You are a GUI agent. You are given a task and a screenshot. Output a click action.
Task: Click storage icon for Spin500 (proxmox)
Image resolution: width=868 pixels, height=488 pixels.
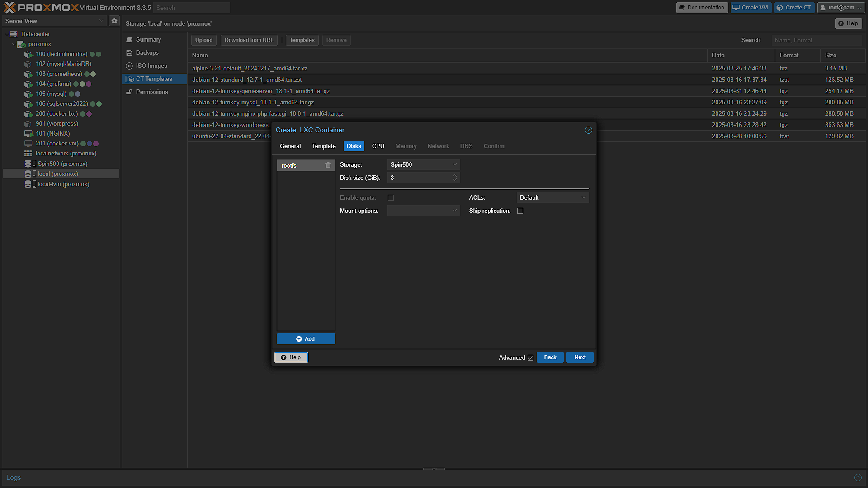pos(30,164)
